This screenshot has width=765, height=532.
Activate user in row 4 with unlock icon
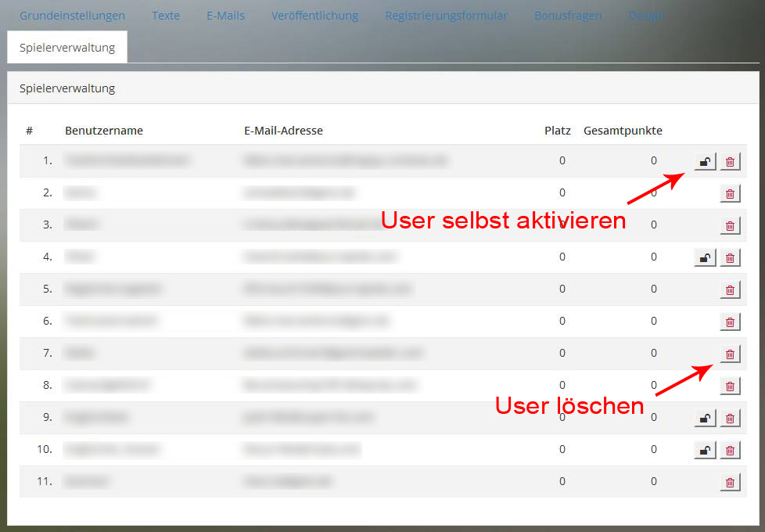tap(705, 257)
